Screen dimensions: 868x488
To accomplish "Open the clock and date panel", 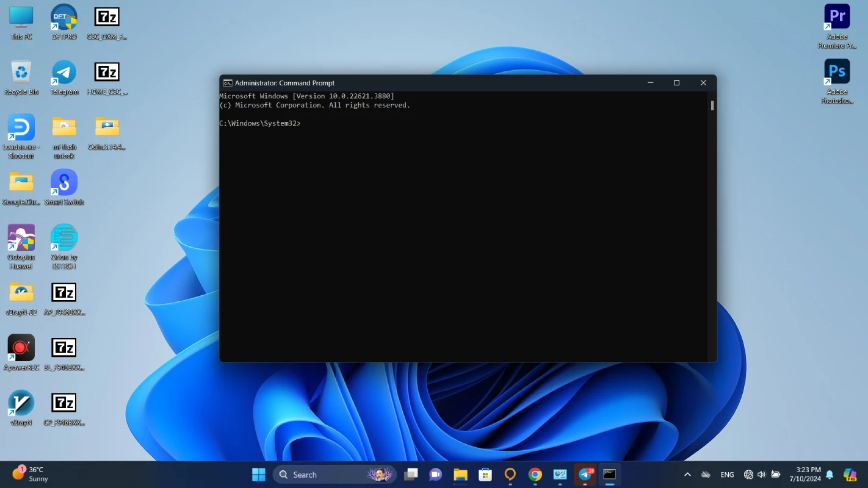I will pos(805,474).
